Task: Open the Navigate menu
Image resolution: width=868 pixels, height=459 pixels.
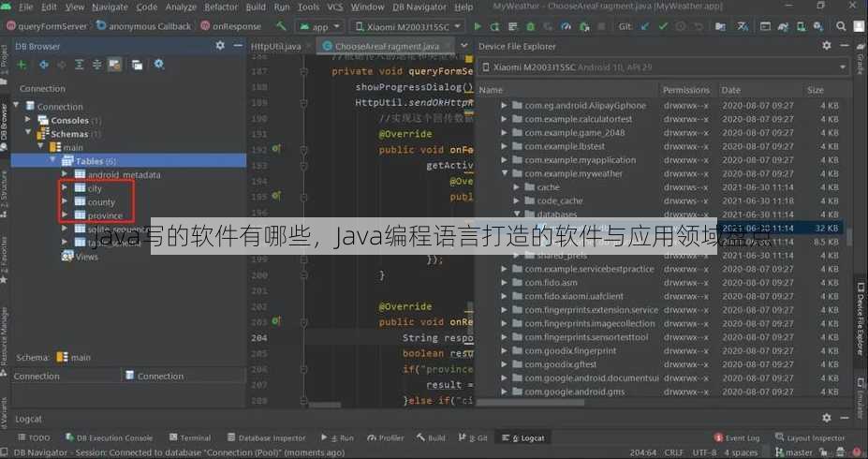Action: pos(110,7)
